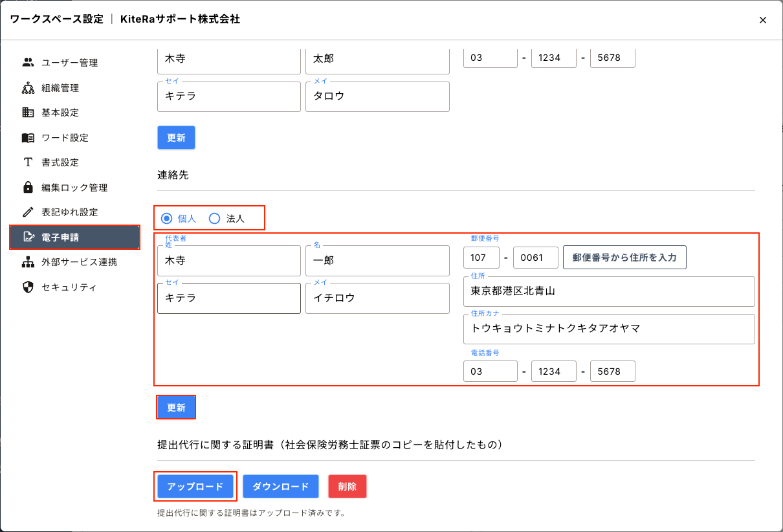
Task: Click the format settings T icon
Action: point(28,162)
